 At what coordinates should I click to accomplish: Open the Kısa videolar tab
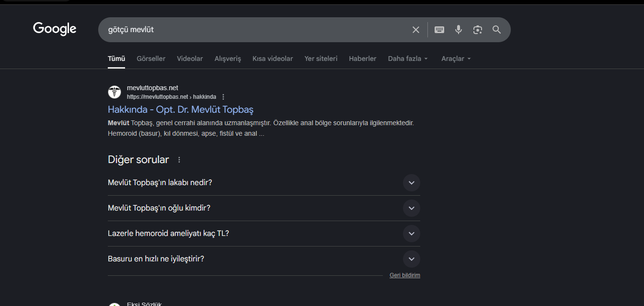(273, 59)
